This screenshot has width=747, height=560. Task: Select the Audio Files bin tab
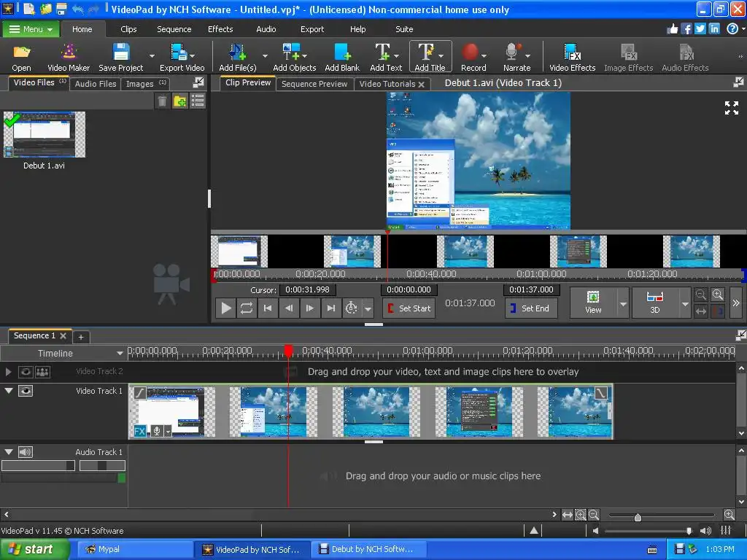pyautogui.click(x=96, y=84)
